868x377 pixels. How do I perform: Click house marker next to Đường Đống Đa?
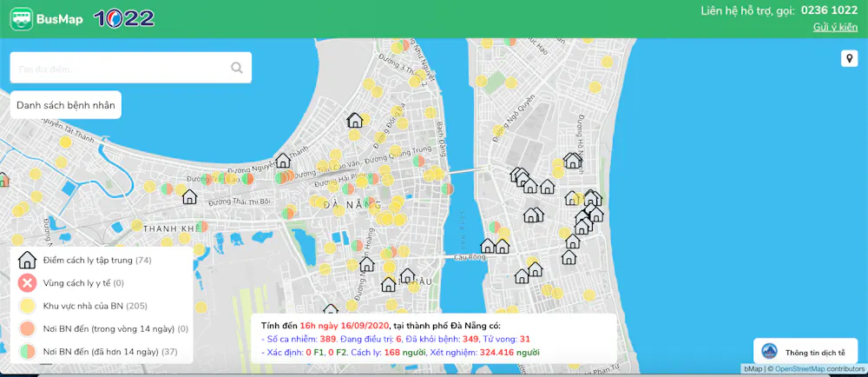click(354, 119)
